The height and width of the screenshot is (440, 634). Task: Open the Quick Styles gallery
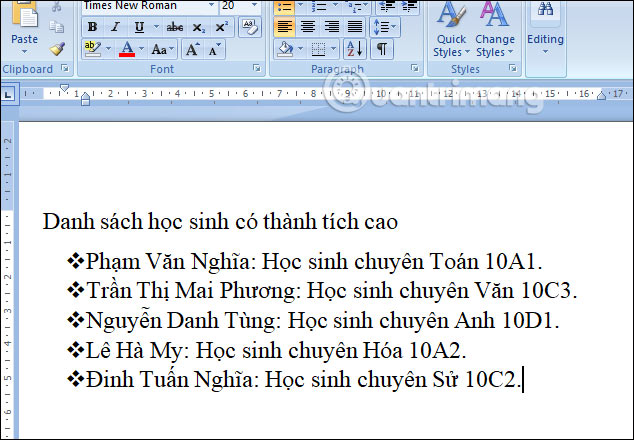[x=451, y=29]
